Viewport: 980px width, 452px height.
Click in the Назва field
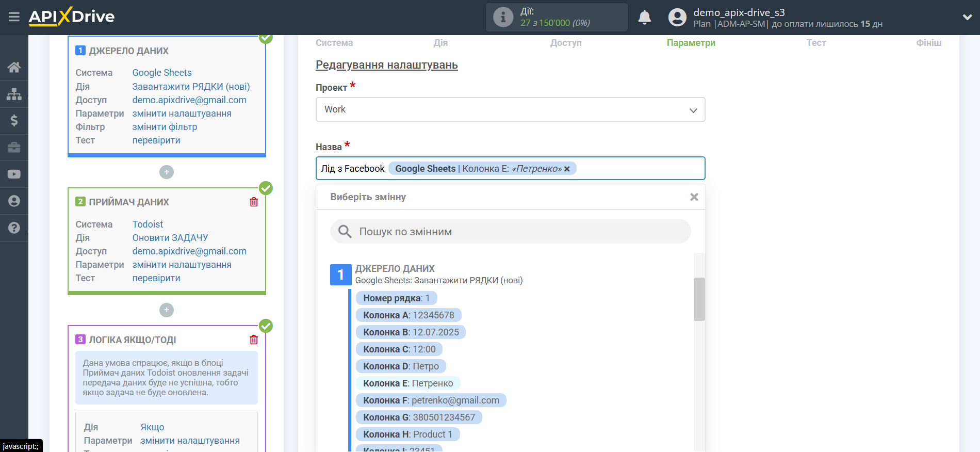click(510, 168)
